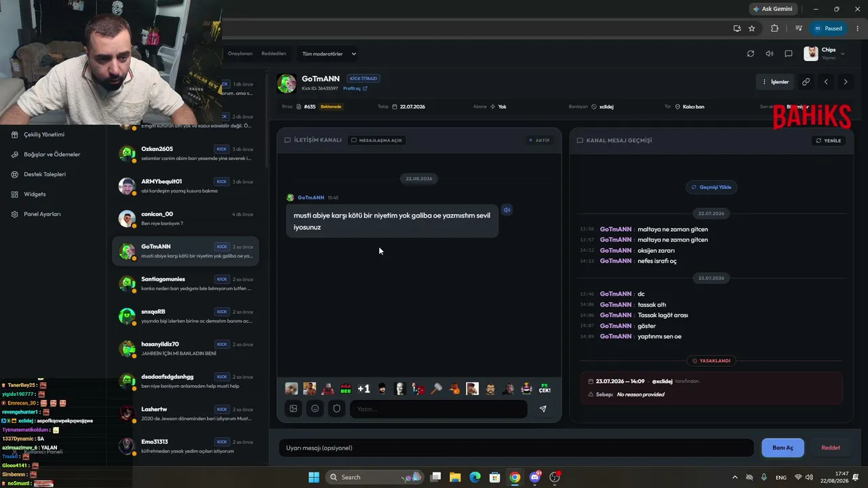Expand the Chips account menu chevron
868x488 pixels.
coord(842,54)
